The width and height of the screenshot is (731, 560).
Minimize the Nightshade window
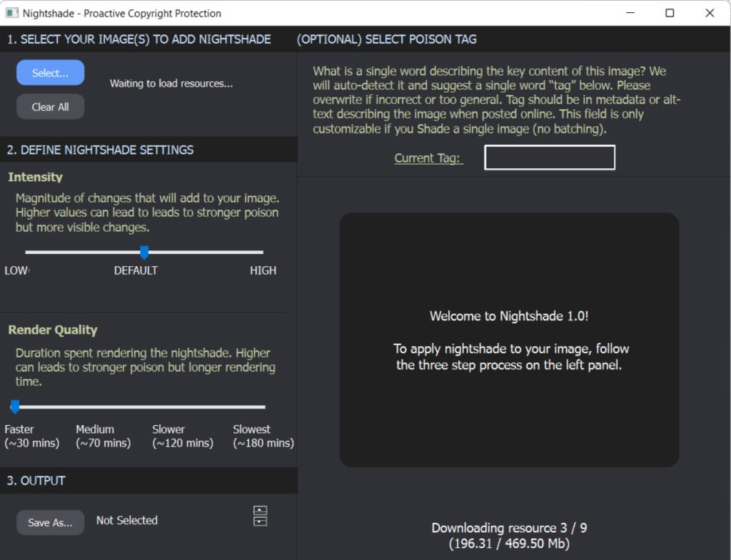(x=630, y=13)
